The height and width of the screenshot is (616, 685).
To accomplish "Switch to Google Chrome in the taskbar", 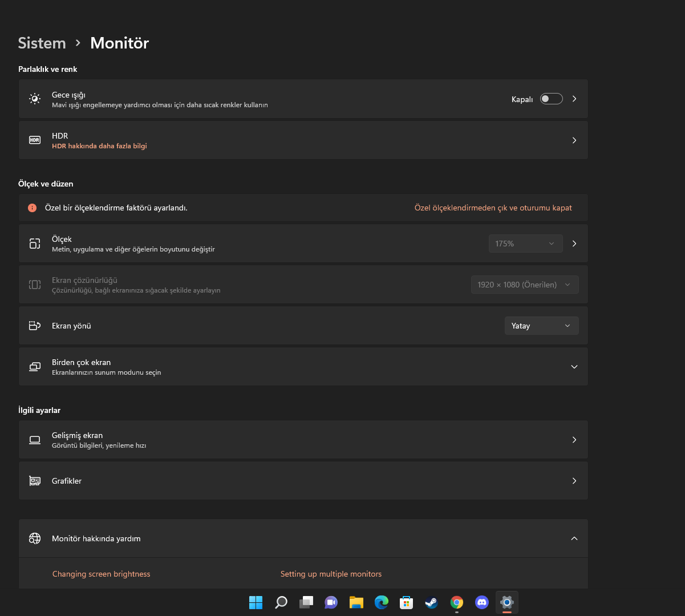I will click(457, 602).
